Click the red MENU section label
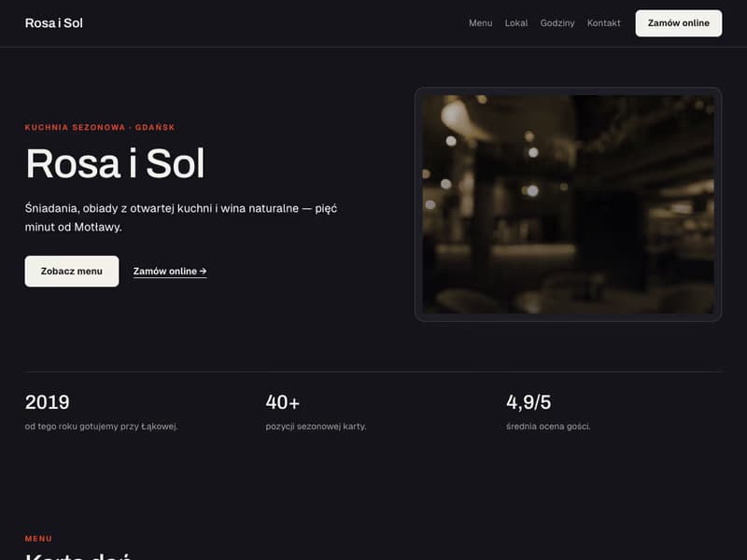This screenshot has width=747, height=560. click(38, 539)
